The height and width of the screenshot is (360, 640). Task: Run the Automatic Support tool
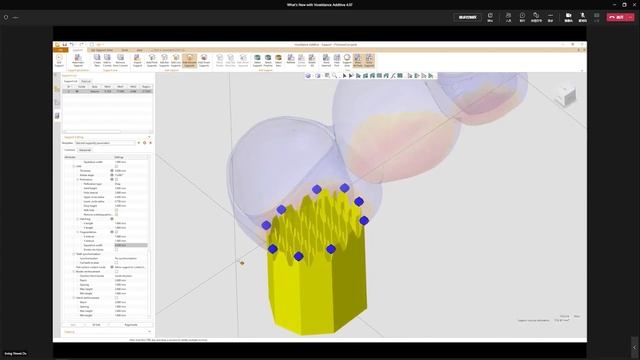pos(78,60)
